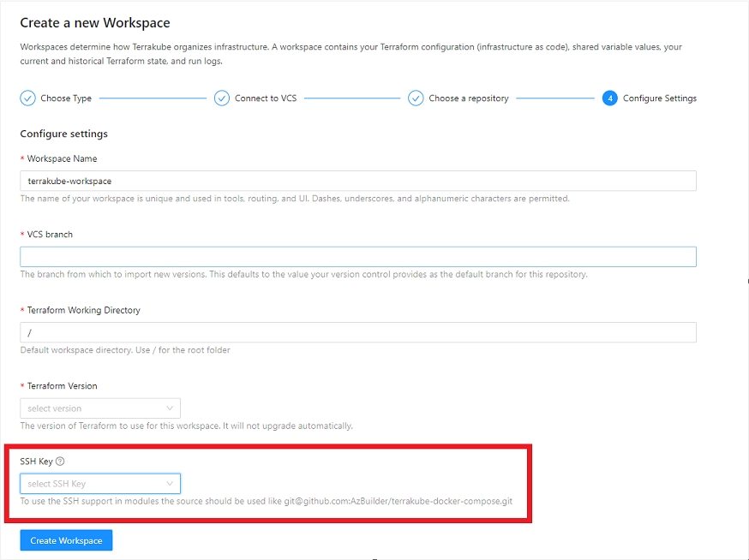Expand the SSH Key dropdown arrow
This screenshot has width=749, height=560.
click(x=170, y=484)
